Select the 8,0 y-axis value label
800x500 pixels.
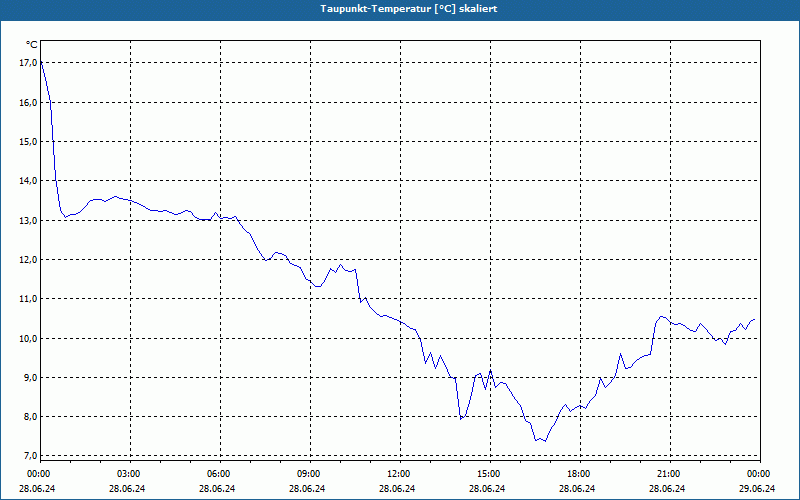click(x=30, y=417)
